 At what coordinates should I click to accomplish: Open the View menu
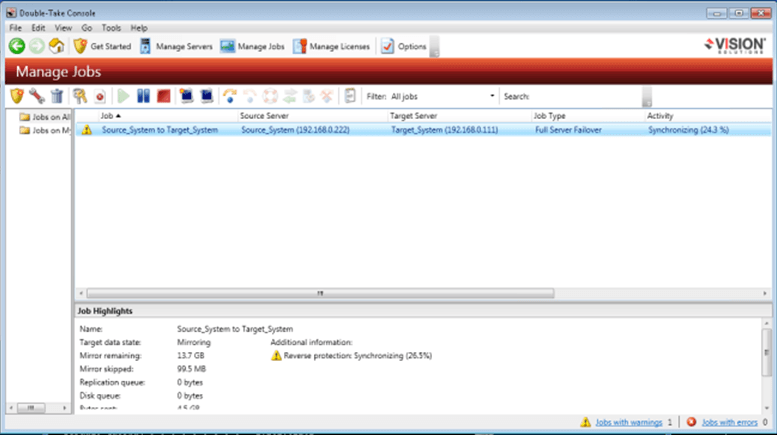[63, 28]
